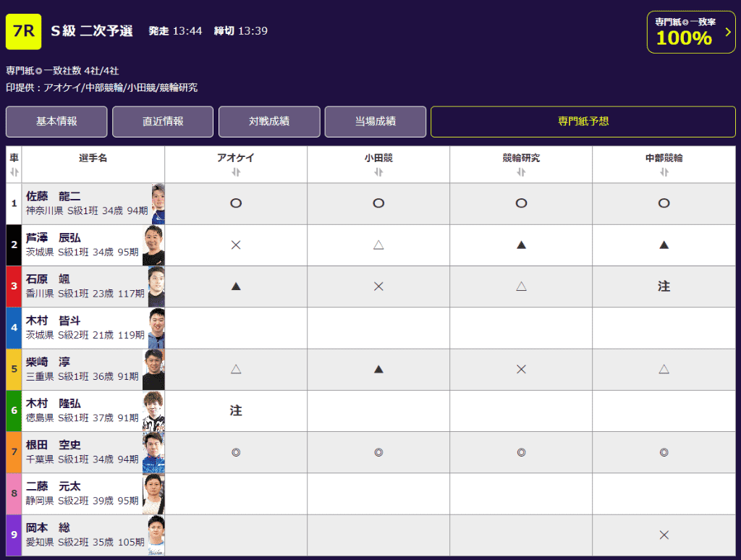Click the sort arrows under 中部競輪
The image size is (741, 560).
tap(664, 172)
